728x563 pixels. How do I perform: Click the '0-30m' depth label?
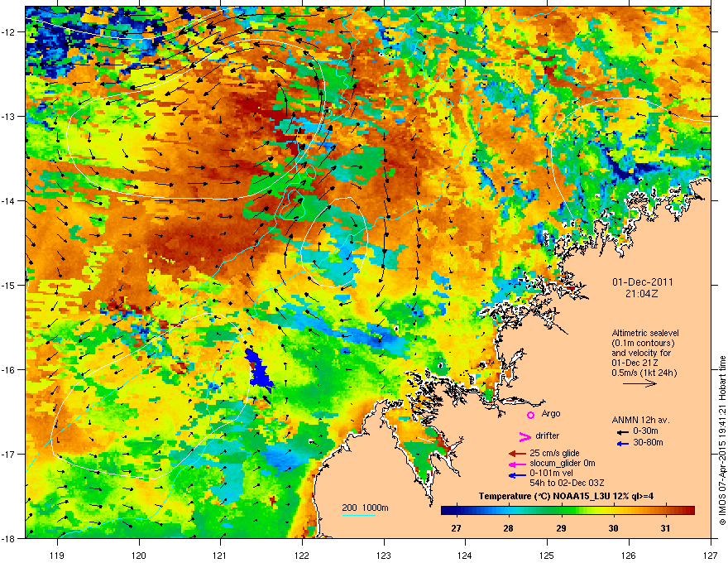[x=645, y=431]
